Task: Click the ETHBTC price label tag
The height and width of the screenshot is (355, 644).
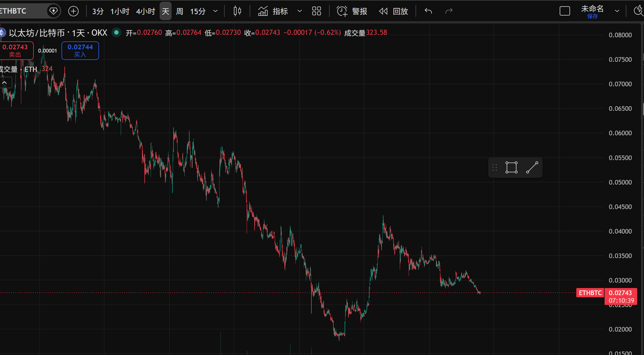Action: pos(590,293)
